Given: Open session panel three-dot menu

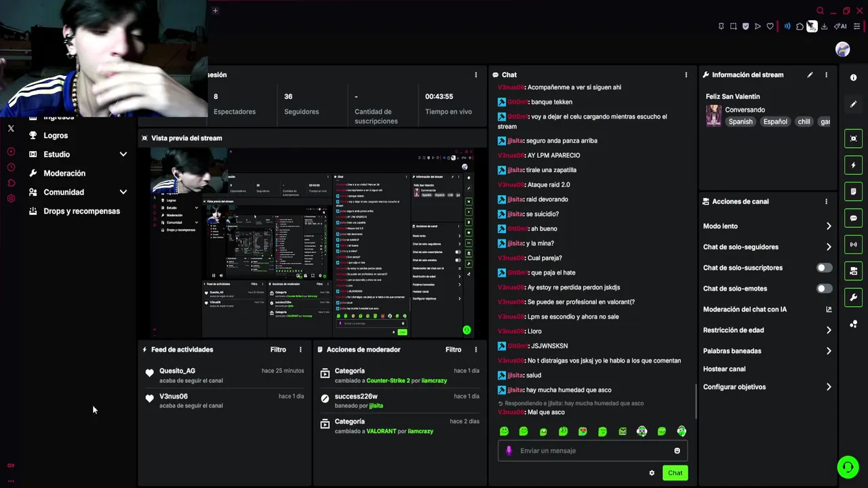Looking at the screenshot, I should click(x=475, y=75).
